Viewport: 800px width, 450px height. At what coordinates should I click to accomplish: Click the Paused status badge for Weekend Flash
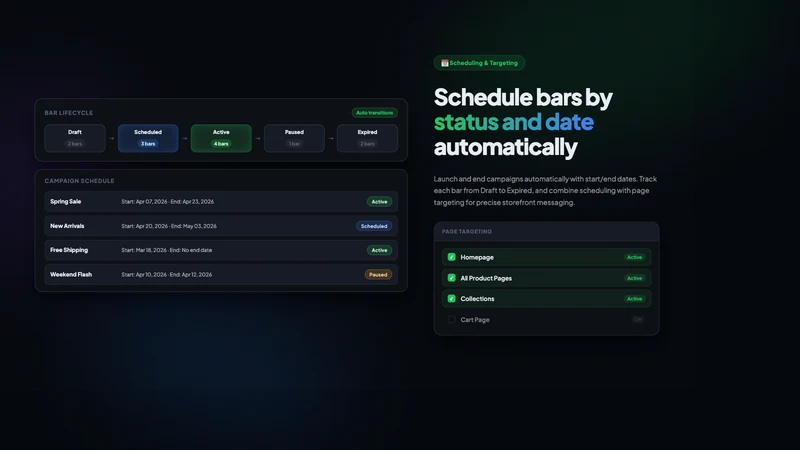click(x=378, y=274)
